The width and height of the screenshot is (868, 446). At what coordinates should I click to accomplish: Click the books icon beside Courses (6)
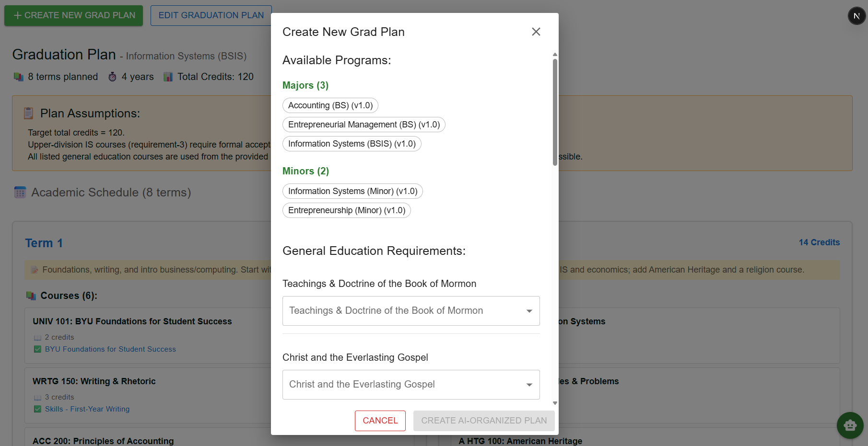(31, 296)
